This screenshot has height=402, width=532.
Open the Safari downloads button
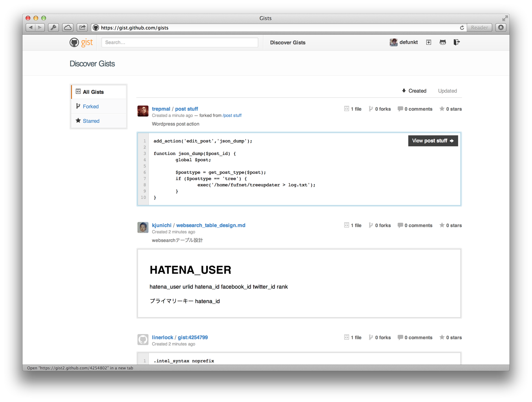click(501, 27)
